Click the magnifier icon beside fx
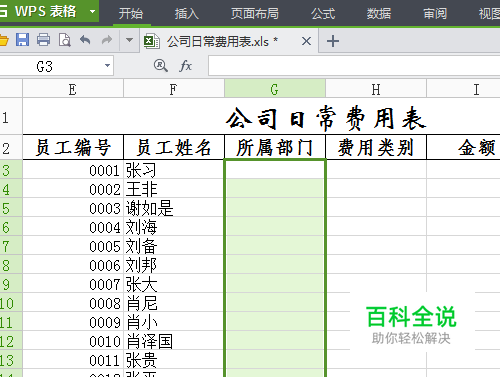The width and height of the screenshot is (500, 377). (x=161, y=66)
